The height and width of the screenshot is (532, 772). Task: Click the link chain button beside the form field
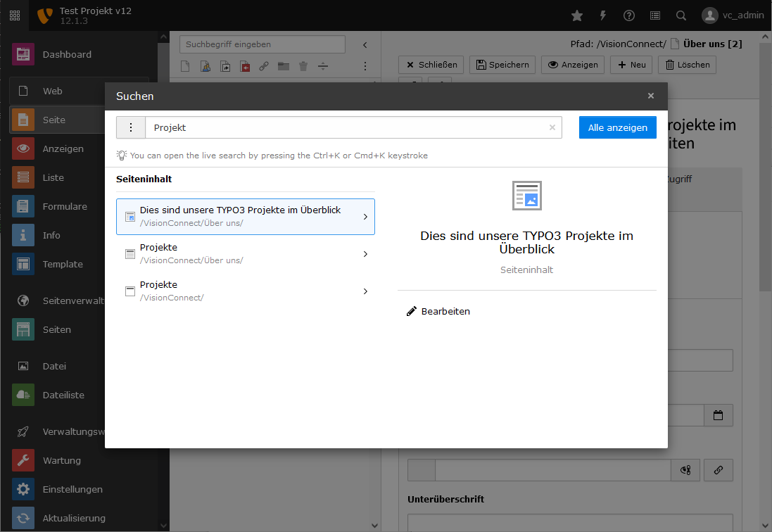pyautogui.click(x=719, y=470)
